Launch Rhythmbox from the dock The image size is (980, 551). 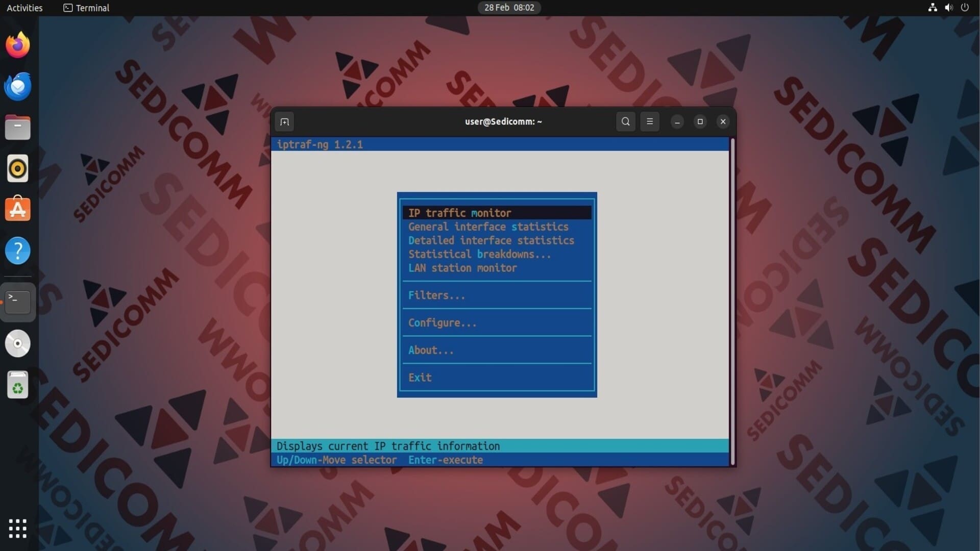point(18,168)
